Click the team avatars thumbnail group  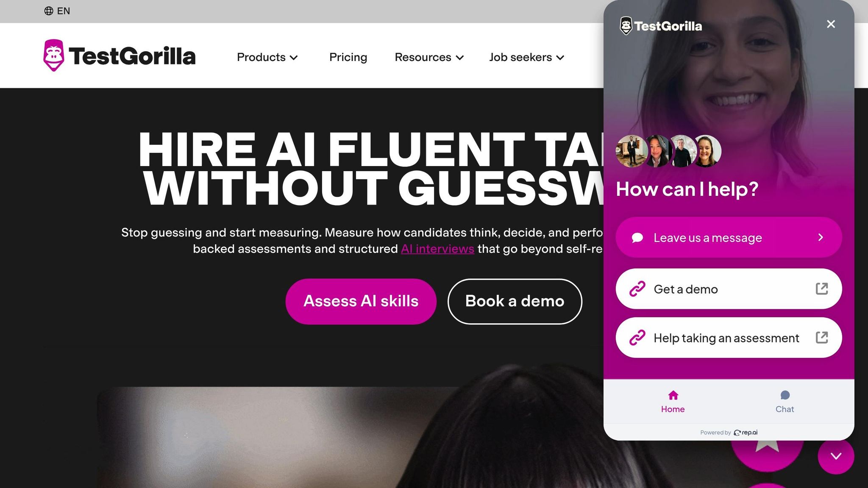(x=668, y=151)
